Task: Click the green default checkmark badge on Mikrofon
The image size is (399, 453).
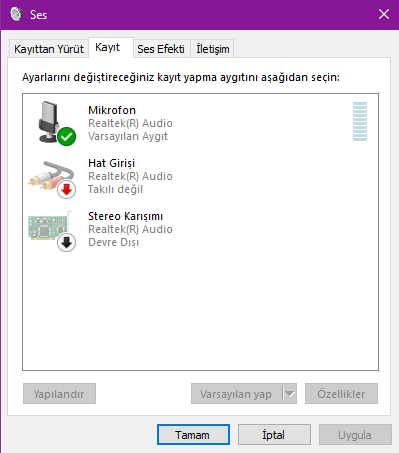Action: (67, 136)
